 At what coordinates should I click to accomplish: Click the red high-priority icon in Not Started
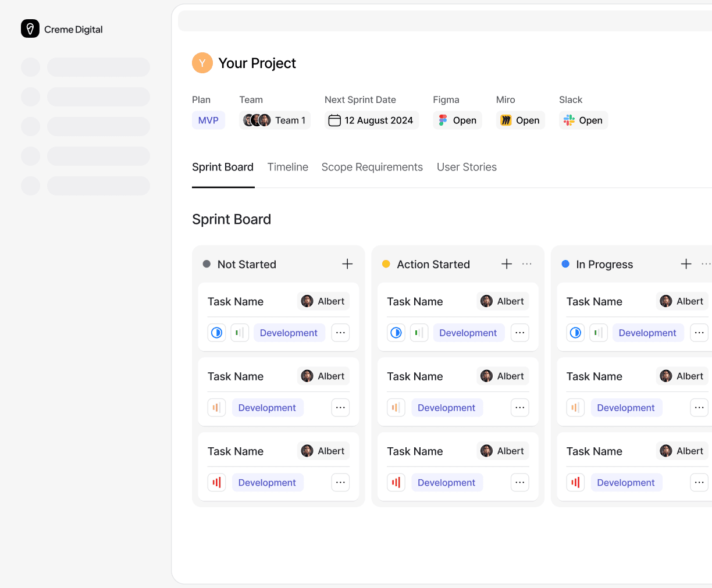coord(216,482)
